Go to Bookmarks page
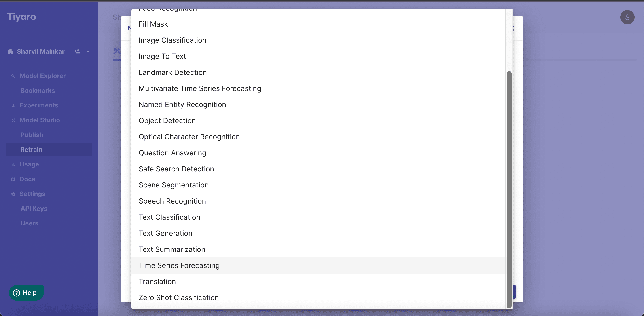This screenshot has height=316, width=644. pyautogui.click(x=38, y=91)
